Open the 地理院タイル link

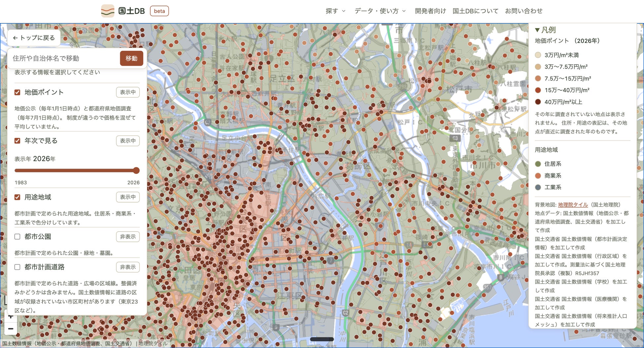[x=573, y=205]
